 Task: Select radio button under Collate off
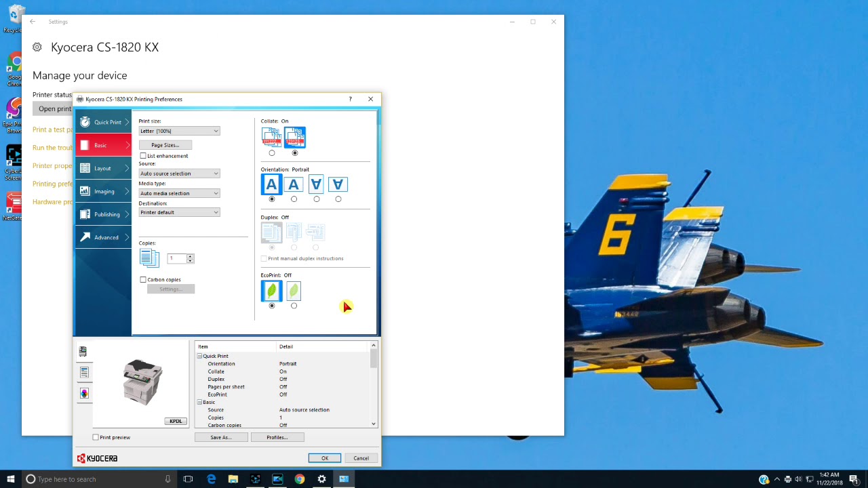272,153
